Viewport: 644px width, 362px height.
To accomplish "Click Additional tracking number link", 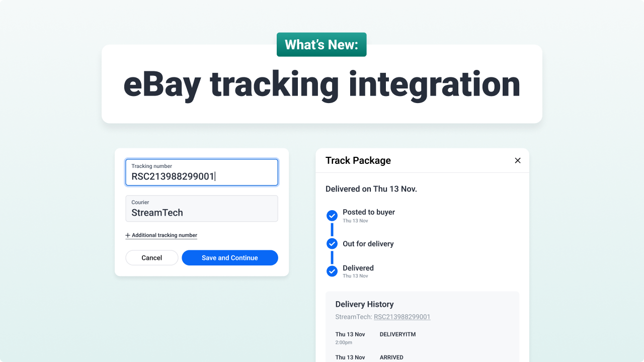I will pyautogui.click(x=164, y=235).
